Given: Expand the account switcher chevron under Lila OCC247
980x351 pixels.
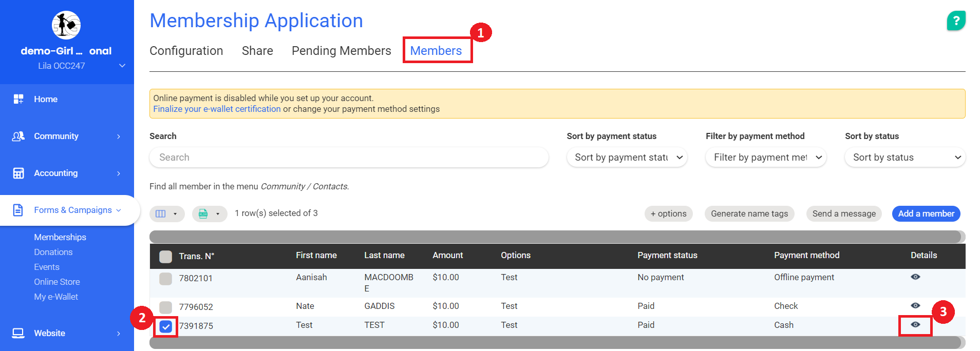Looking at the screenshot, I should 122,66.
